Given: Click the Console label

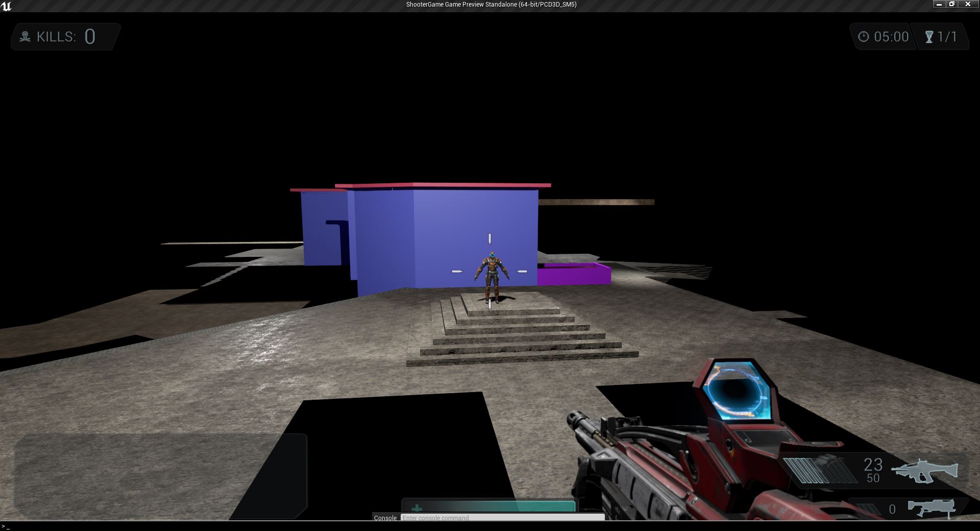Looking at the screenshot, I should tap(385, 518).
